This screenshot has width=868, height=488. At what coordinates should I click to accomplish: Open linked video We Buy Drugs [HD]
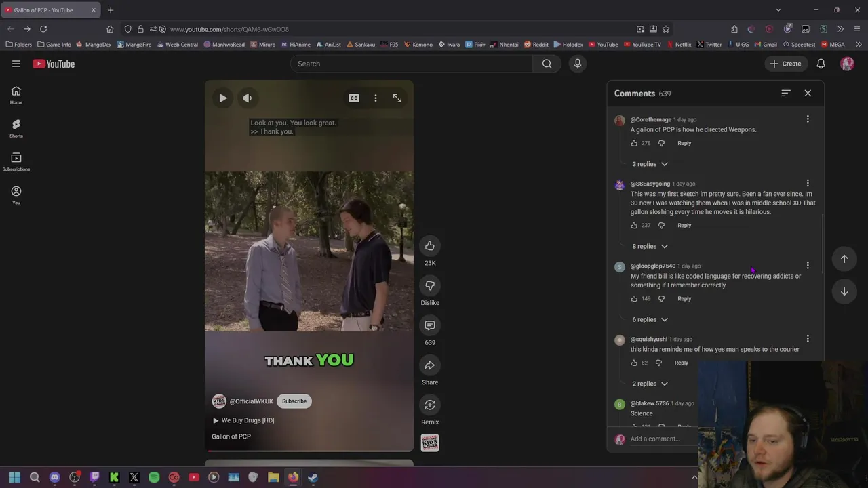point(243,420)
